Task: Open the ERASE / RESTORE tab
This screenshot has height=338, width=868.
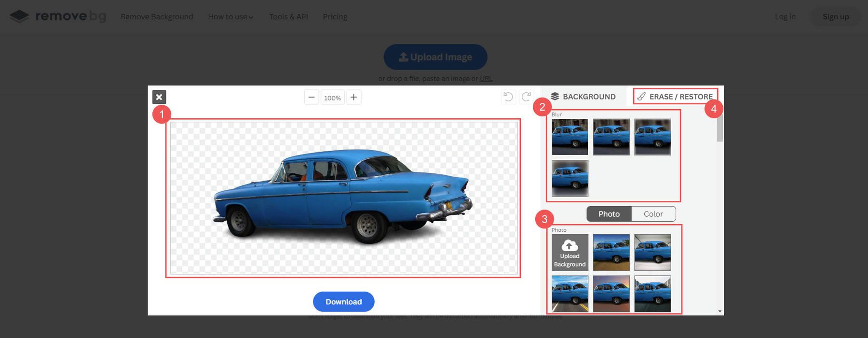Action: (x=675, y=97)
